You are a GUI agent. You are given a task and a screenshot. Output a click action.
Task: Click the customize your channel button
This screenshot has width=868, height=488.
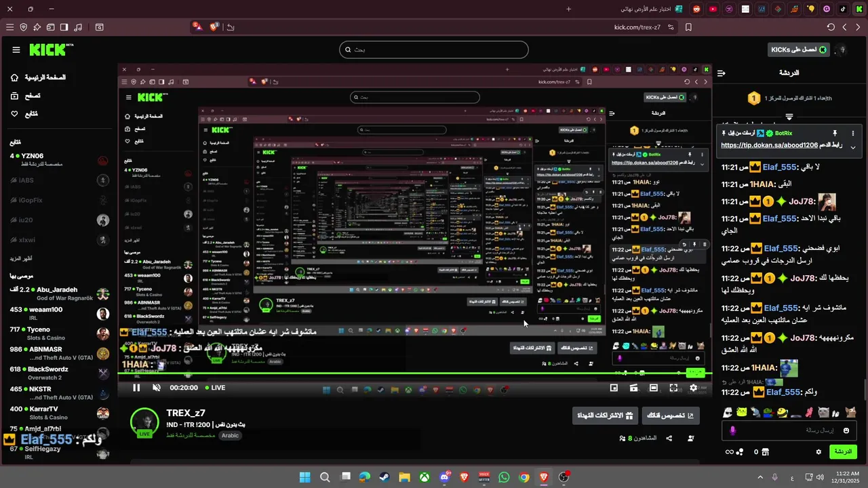tap(671, 415)
